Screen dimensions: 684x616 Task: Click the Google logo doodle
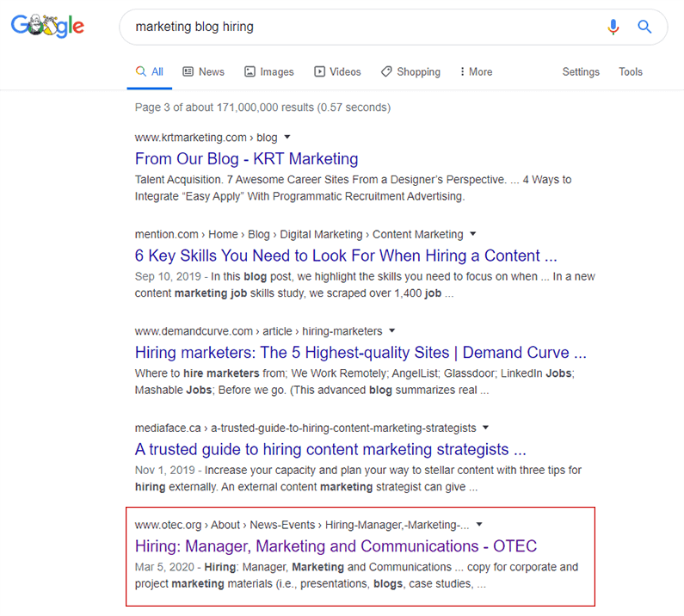(x=47, y=26)
